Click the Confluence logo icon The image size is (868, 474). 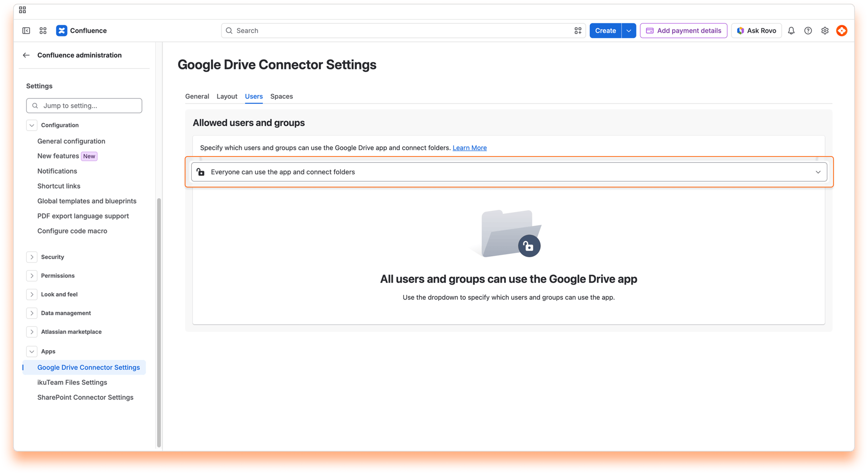point(62,31)
